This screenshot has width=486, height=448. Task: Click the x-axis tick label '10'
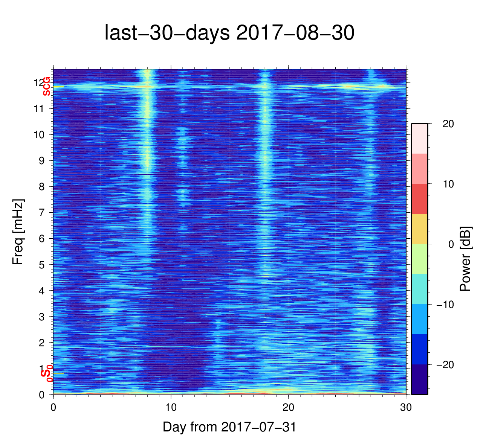tap(171, 408)
